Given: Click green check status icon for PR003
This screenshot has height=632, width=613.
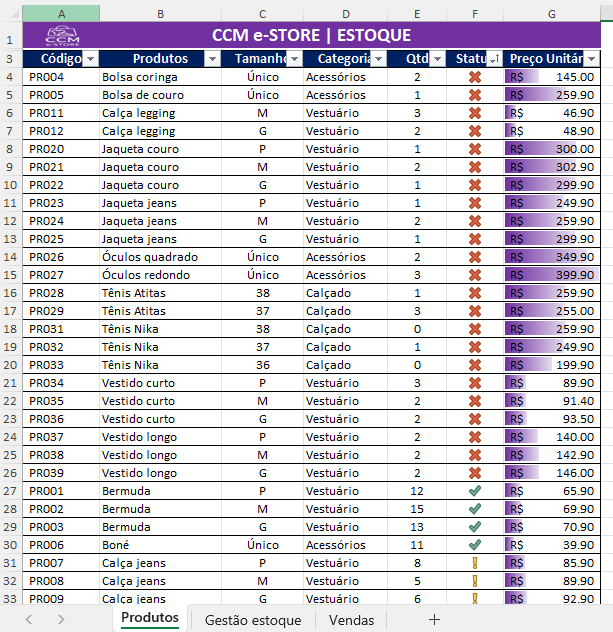Looking at the screenshot, I should [x=475, y=527].
